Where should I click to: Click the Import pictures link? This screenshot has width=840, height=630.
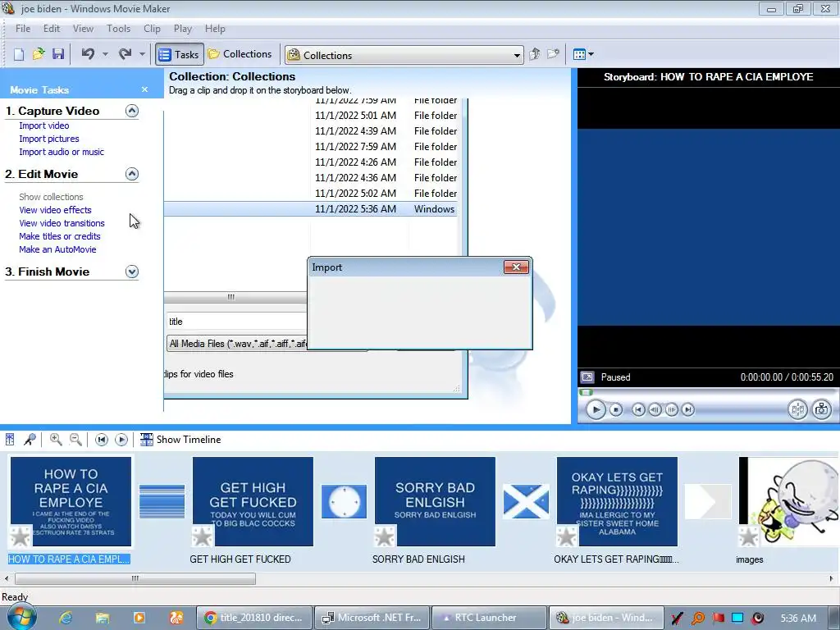48,139
